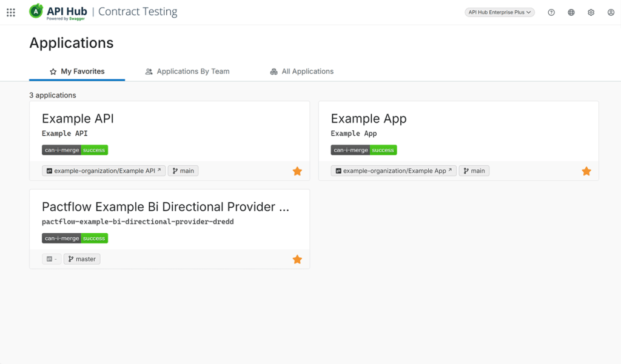621x364 pixels.
Task: Open the user profile icon
Action: click(611, 13)
